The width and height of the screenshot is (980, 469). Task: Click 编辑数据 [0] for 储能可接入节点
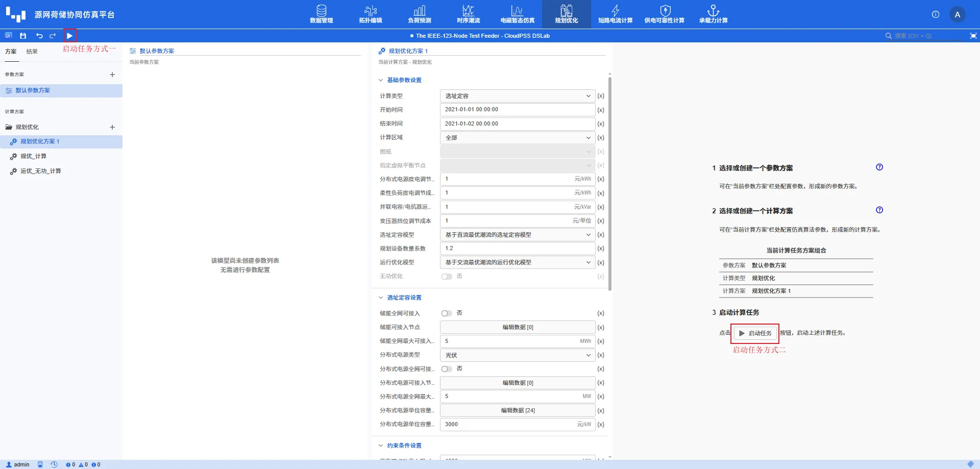click(518, 327)
